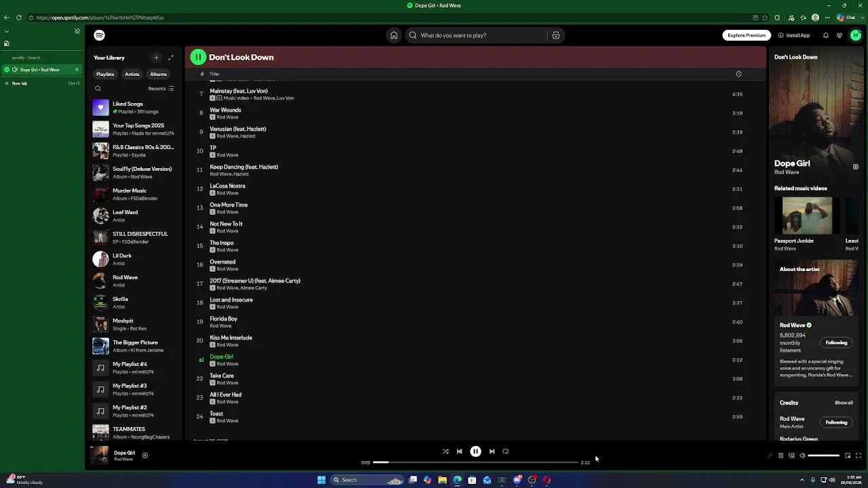Open the play queue
This screenshot has height=488, width=868.
781,455
